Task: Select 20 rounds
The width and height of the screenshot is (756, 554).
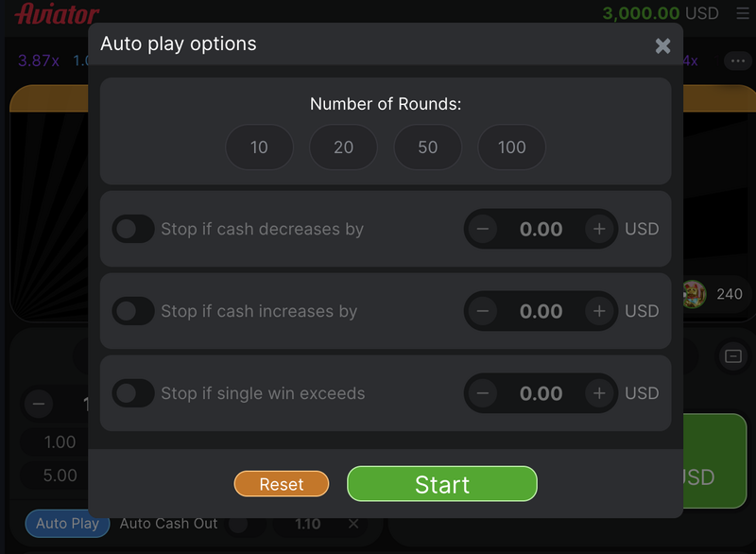Action: (343, 147)
